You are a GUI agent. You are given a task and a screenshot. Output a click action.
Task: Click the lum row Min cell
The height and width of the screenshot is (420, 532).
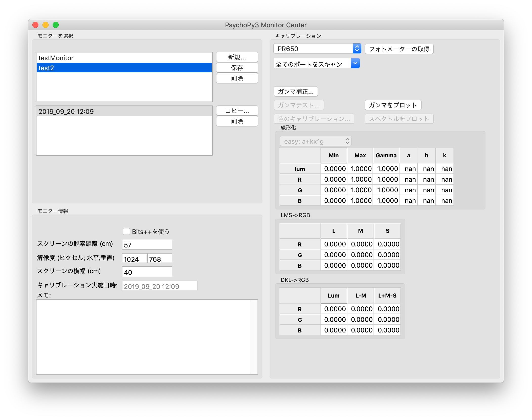[x=334, y=169]
